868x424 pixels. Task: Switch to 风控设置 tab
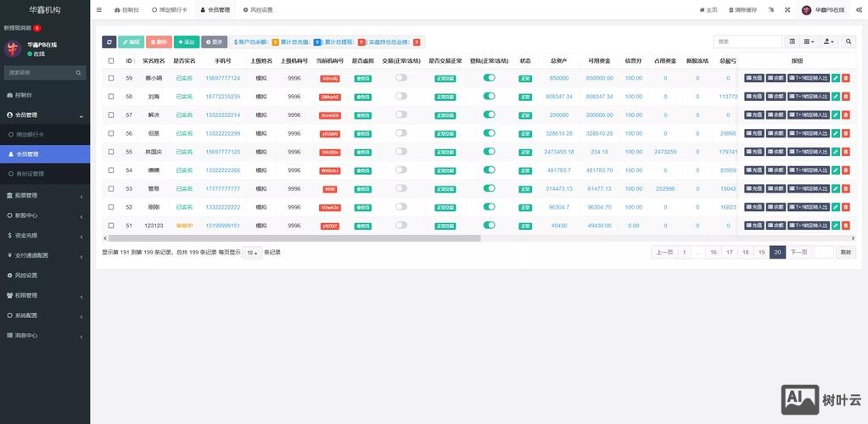(258, 10)
